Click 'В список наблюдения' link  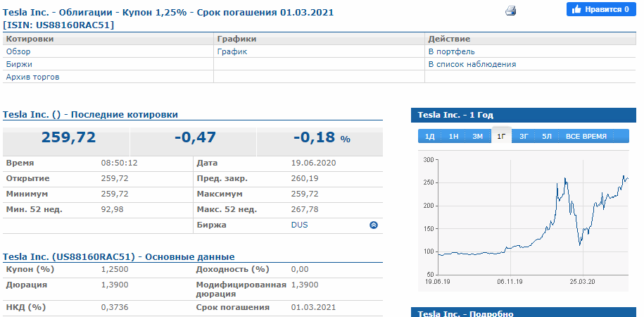click(472, 65)
